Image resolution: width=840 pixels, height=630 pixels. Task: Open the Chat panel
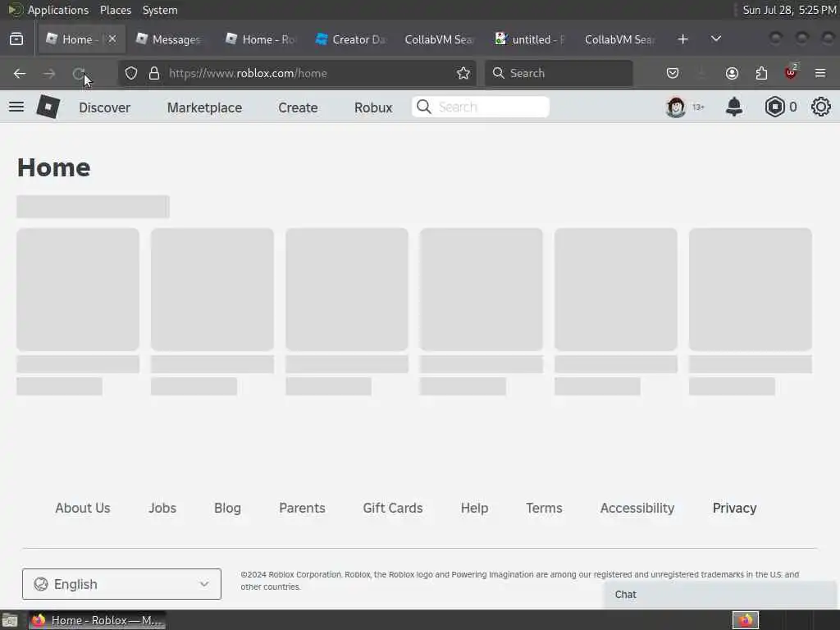click(720, 595)
